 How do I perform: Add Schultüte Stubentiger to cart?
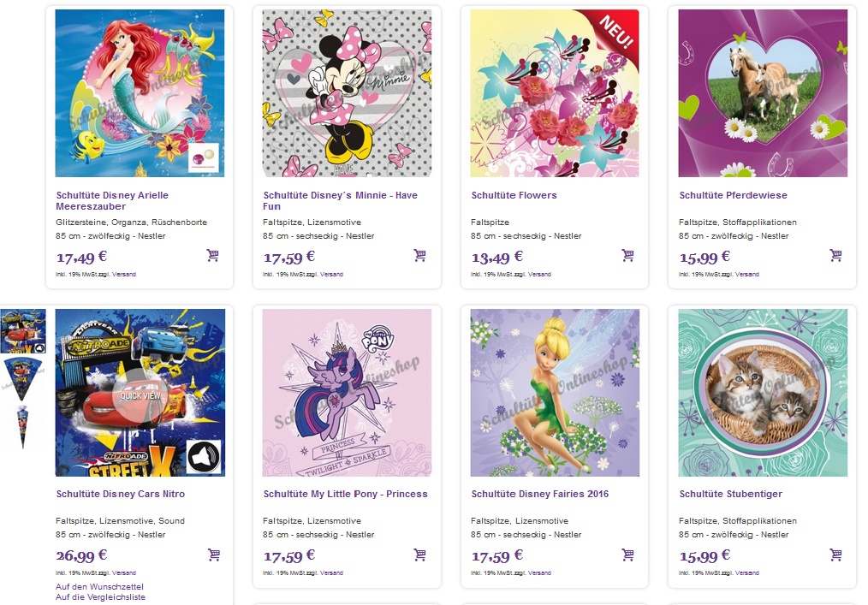pyautogui.click(x=835, y=555)
